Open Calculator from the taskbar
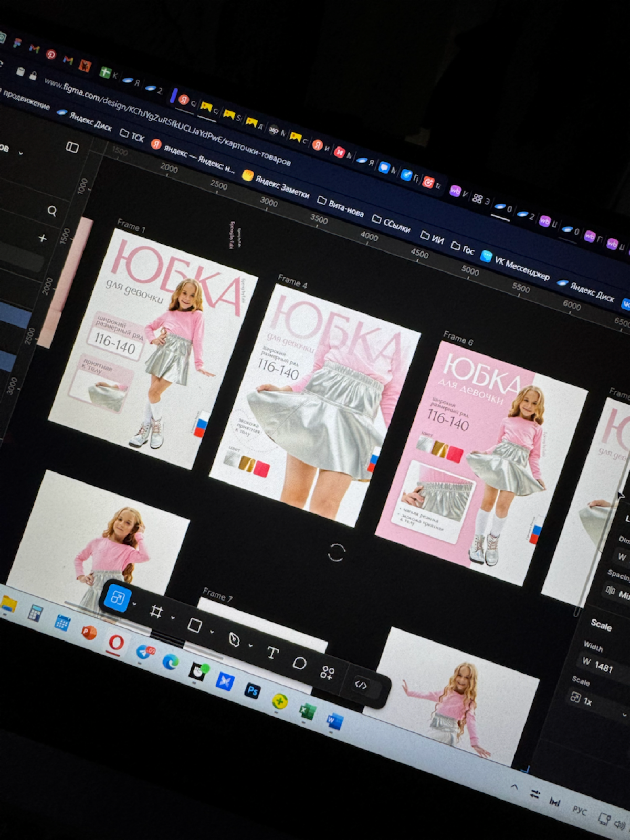The image size is (630, 840). click(35, 613)
